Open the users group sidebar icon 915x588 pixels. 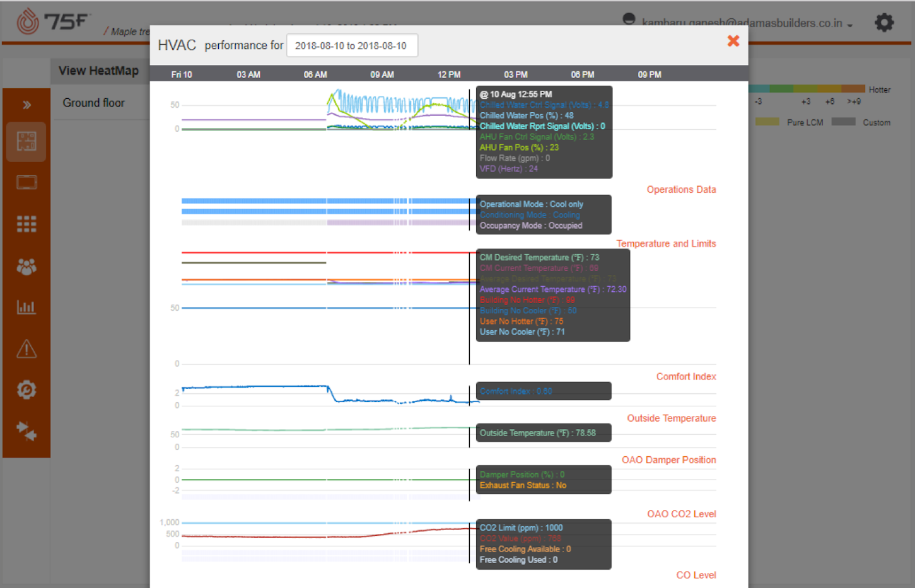(26, 267)
